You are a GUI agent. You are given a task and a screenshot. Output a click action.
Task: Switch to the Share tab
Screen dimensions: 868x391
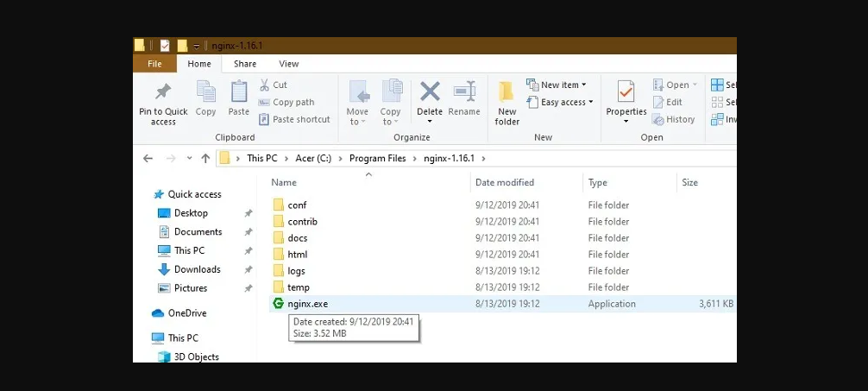(245, 64)
